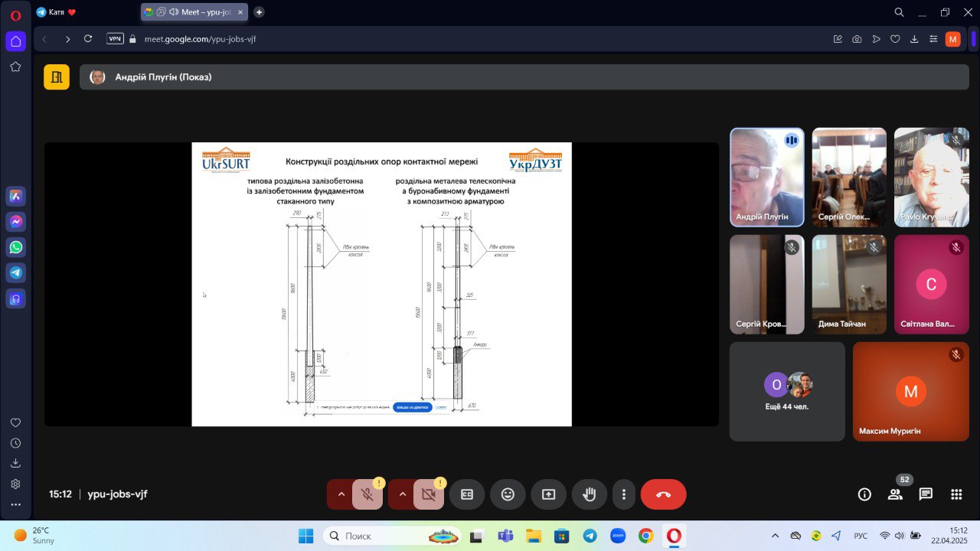This screenshot has width=980, height=551.
Task: Open chat with everyone
Action: tap(926, 494)
